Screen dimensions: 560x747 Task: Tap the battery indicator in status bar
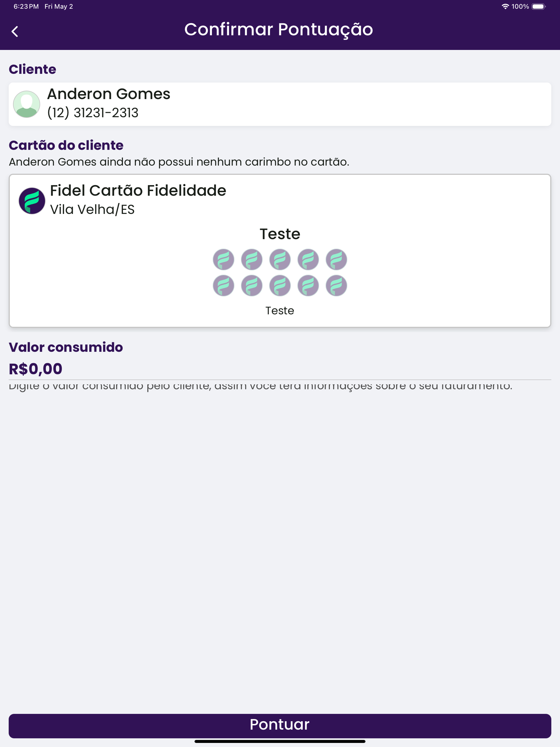click(538, 7)
